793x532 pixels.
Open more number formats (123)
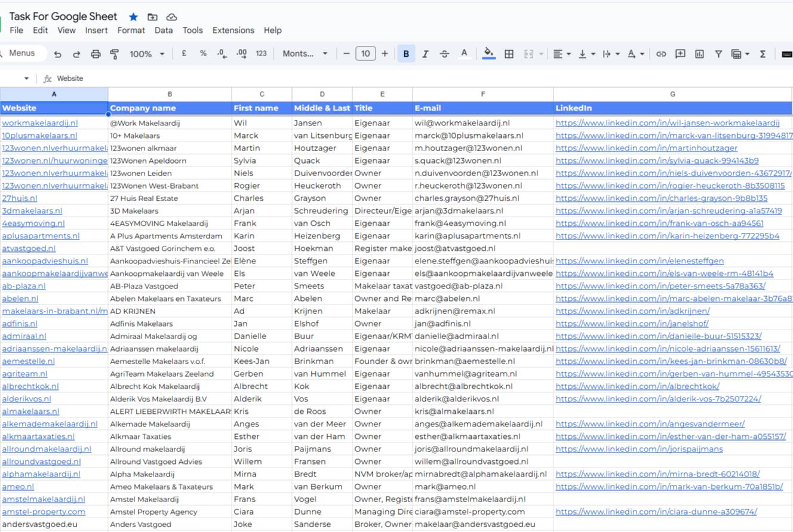pos(261,53)
